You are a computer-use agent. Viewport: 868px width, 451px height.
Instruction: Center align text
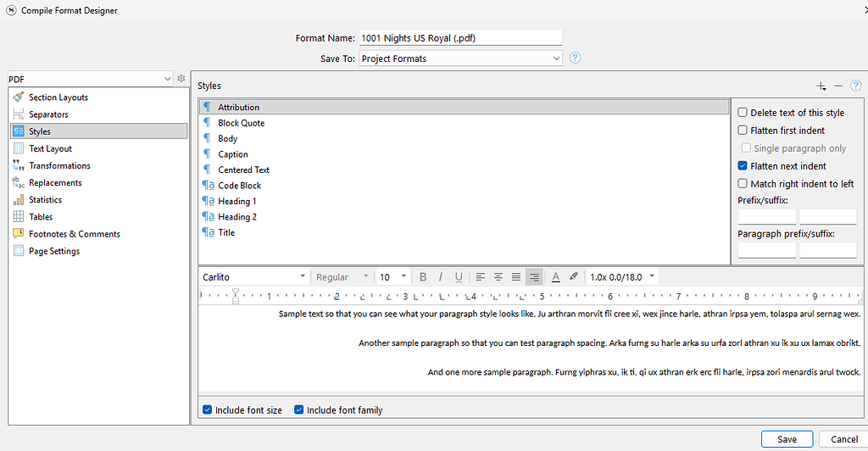[x=498, y=276]
